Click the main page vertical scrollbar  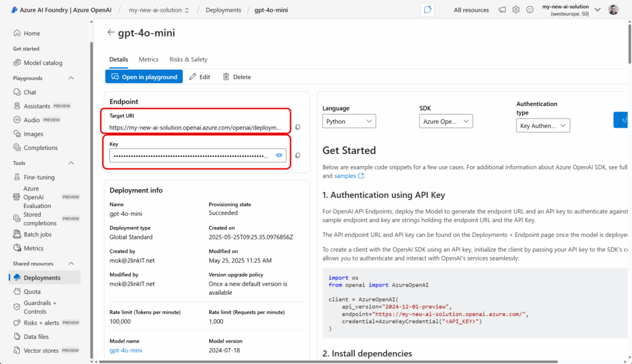[630, 44]
